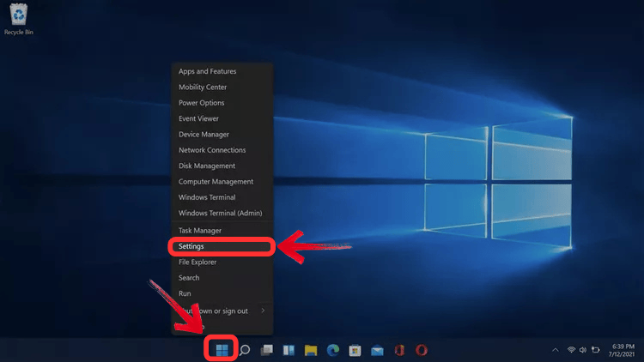644x362 pixels.
Task: Launch Microsoft Edge from the taskbar
Action: pyautogui.click(x=333, y=350)
